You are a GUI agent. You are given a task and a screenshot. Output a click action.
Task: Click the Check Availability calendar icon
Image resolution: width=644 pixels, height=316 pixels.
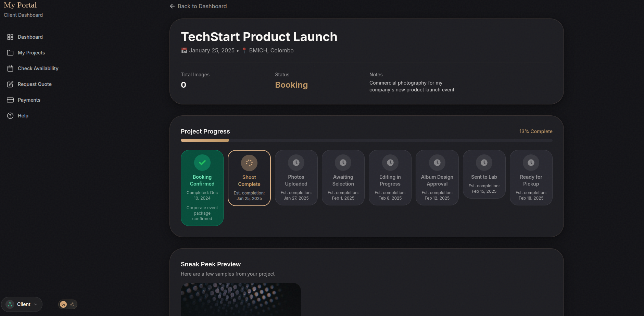pyautogui.click(x=10, y=68)
